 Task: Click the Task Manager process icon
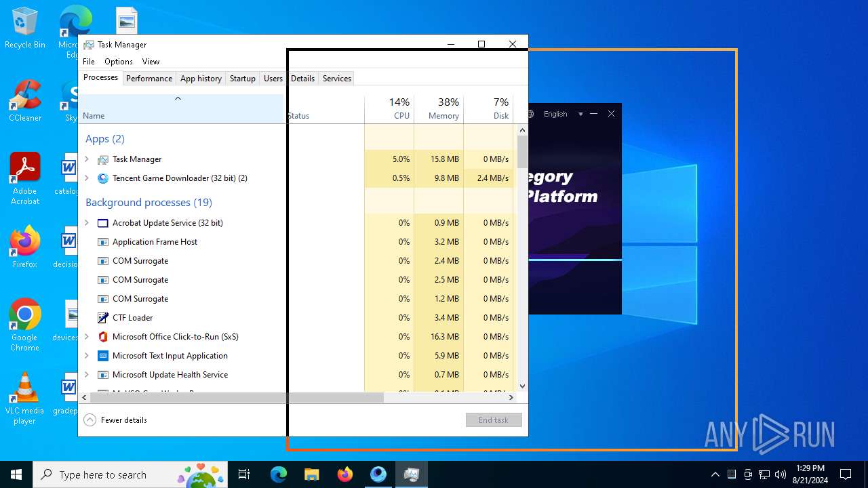tap(103, 159)
